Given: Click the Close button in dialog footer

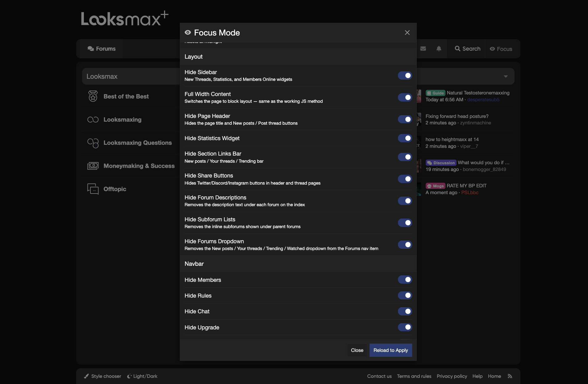Looking at the screenshot, I should pyautogui.click(x=357, y=350).
